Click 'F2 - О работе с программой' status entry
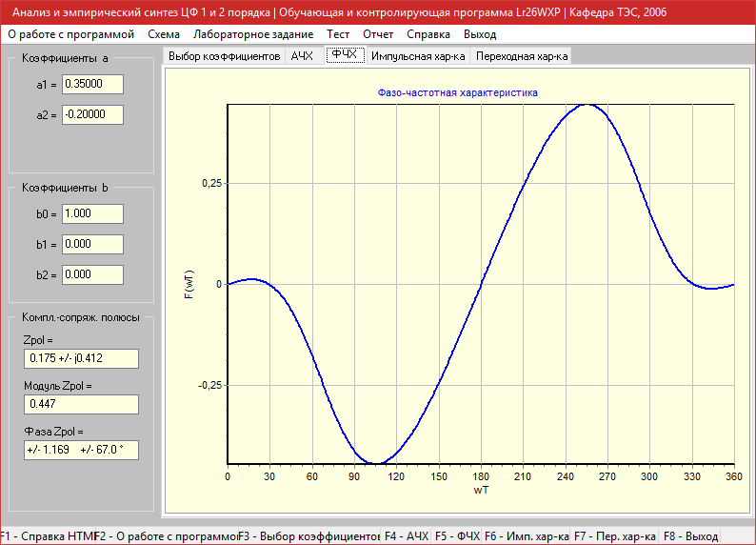Image resolution: width=756 pixels, height=545 pixels. [167, 536]
